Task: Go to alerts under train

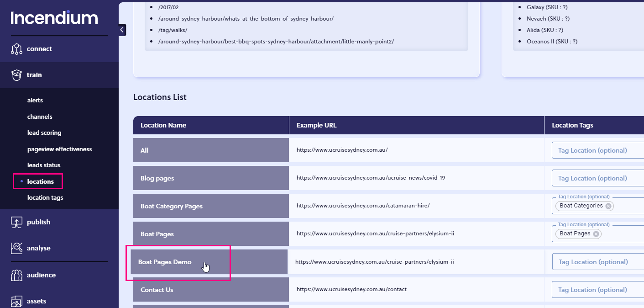Action: [x=35, y=100]
